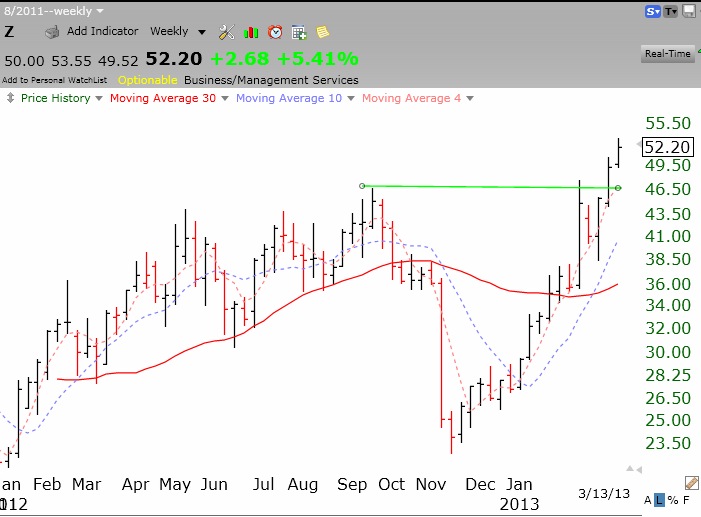Click the green and red bar chart icon

tap(251, 32)
